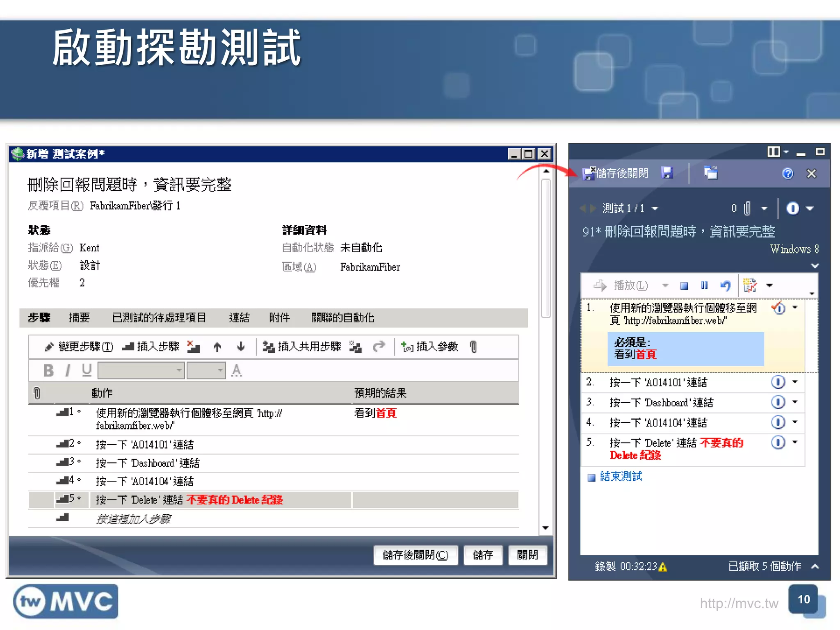840x630 pixels.
Task: Click 插入共用步驟 (insert shared steps) button
Action: coord(302,347)
